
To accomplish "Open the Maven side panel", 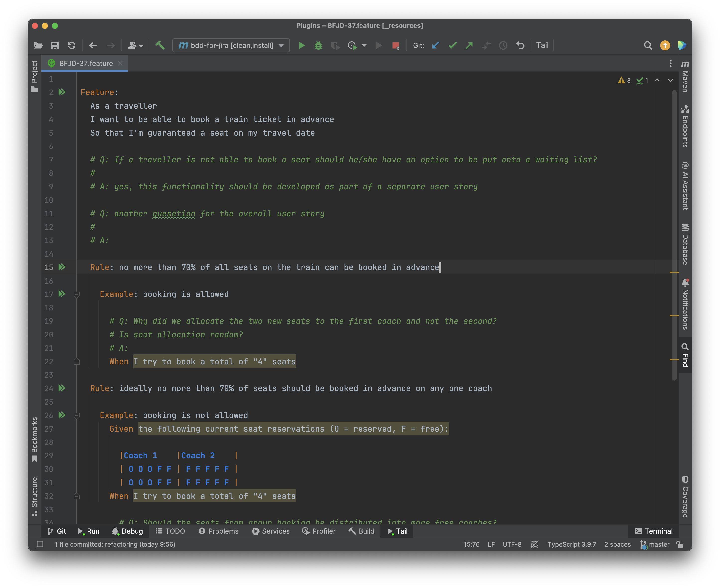I will (x=685, y=76).
